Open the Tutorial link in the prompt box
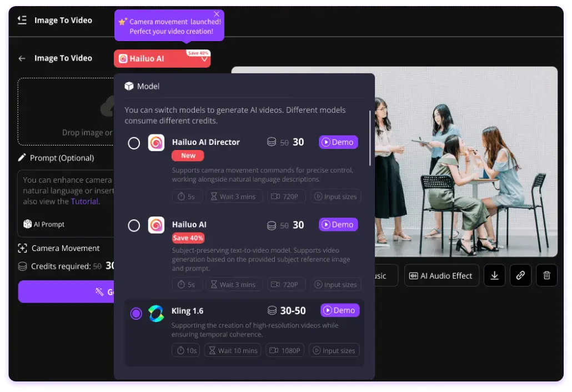The image size is (572, 392). [84, 202]
